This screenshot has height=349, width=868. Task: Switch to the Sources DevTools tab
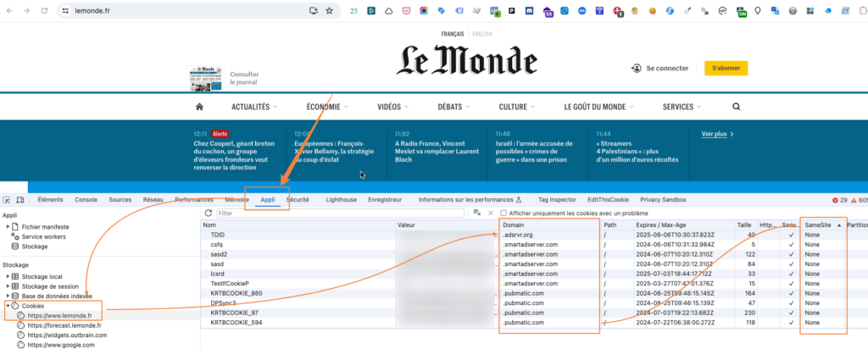pyautogui.click(x=120, y=200)
